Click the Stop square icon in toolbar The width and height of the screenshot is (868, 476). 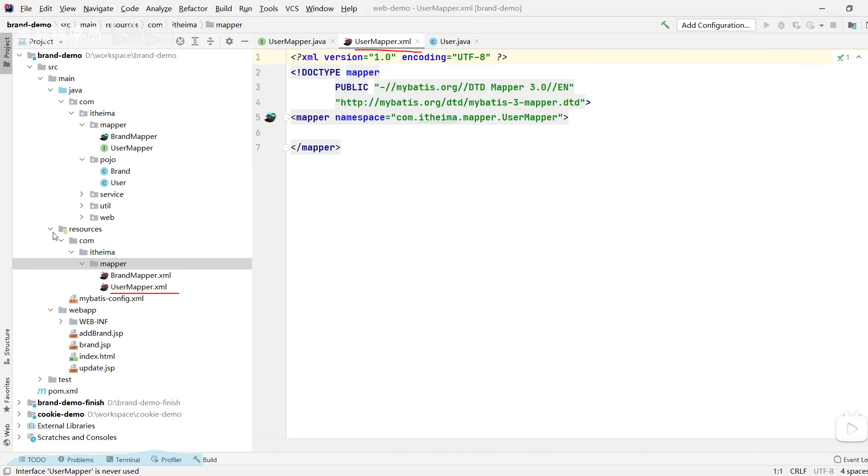[833, 25]
